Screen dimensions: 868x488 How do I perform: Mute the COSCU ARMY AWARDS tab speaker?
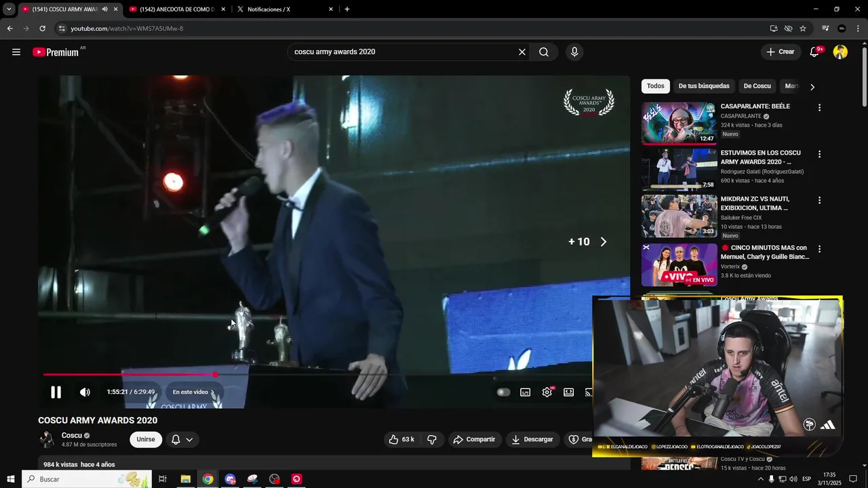104,9
